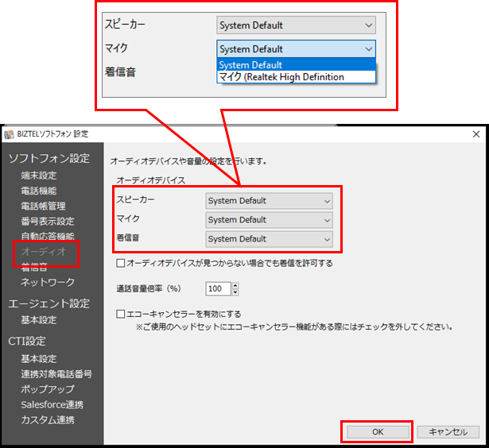Enable オーディオデバイスが見つからない場合でも着信を許可する checkbox
This screenshot has height=448, width=489.
pos(121,263)
